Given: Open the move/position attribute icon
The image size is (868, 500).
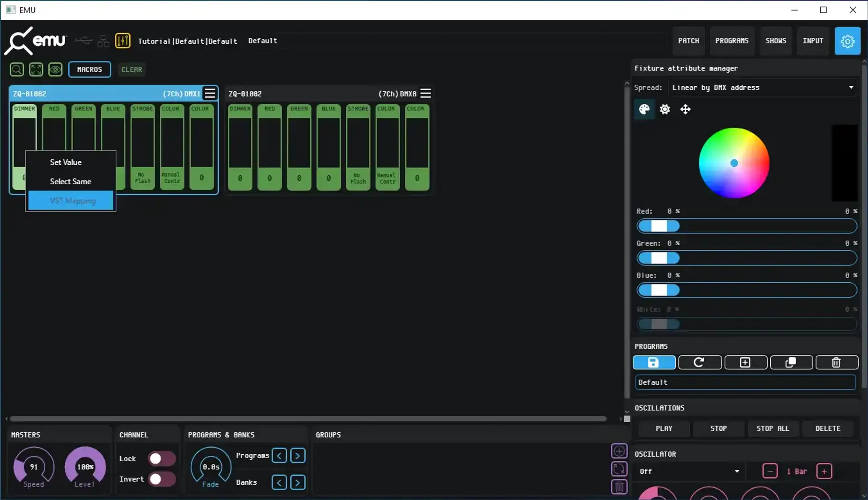Looking at the screenshot, I should click(x=685, y=109).
